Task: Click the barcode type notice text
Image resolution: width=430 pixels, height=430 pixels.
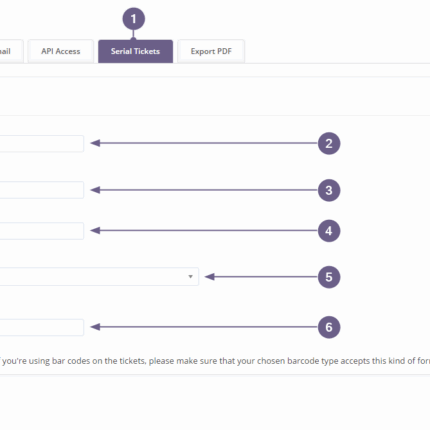Action: [x=215, y=361]
